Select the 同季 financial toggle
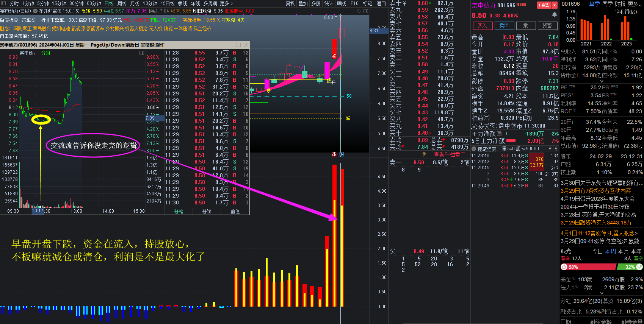Image resolution: width=644 pixels, height=324 pixels. [x=607, y=4]
